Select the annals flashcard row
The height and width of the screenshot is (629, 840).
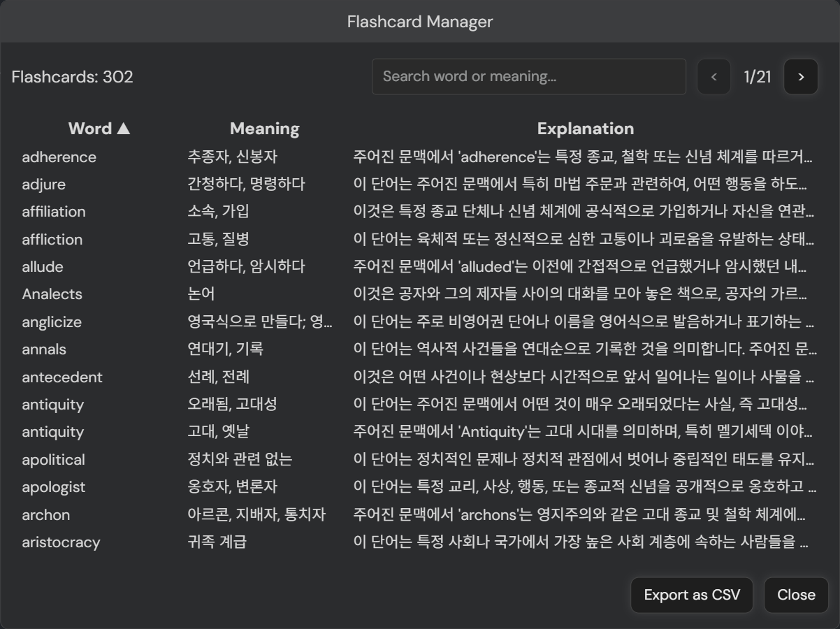coord(44,349)
